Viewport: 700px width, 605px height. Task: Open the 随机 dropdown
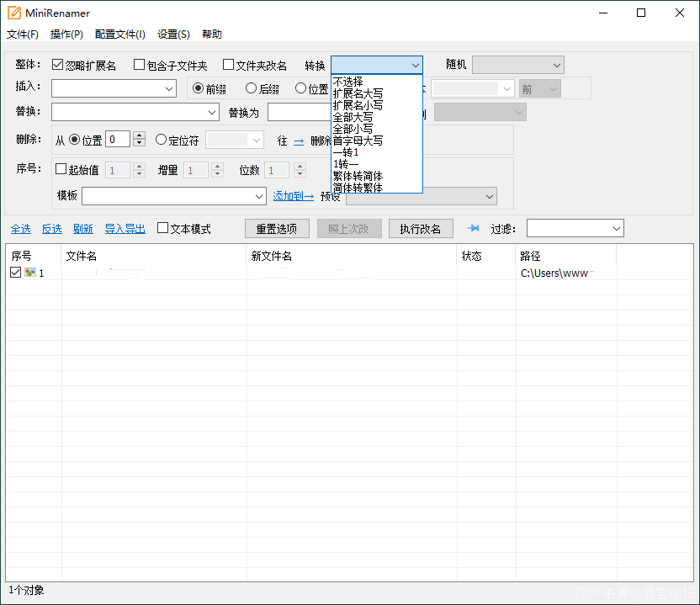518,65
